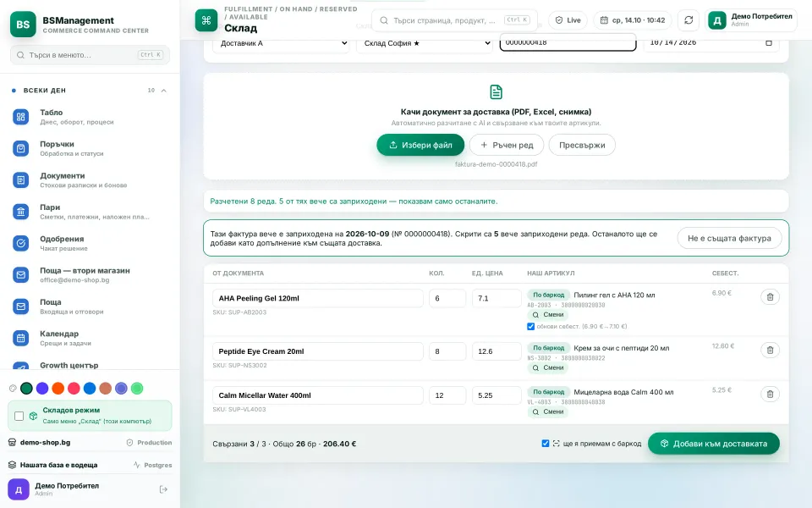Click the Live status button
This screenshot has height=508, width=812.
click(x=568, y=20)
